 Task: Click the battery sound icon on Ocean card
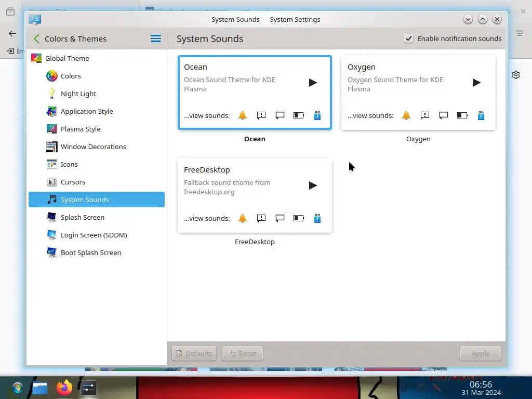[299, 115]
